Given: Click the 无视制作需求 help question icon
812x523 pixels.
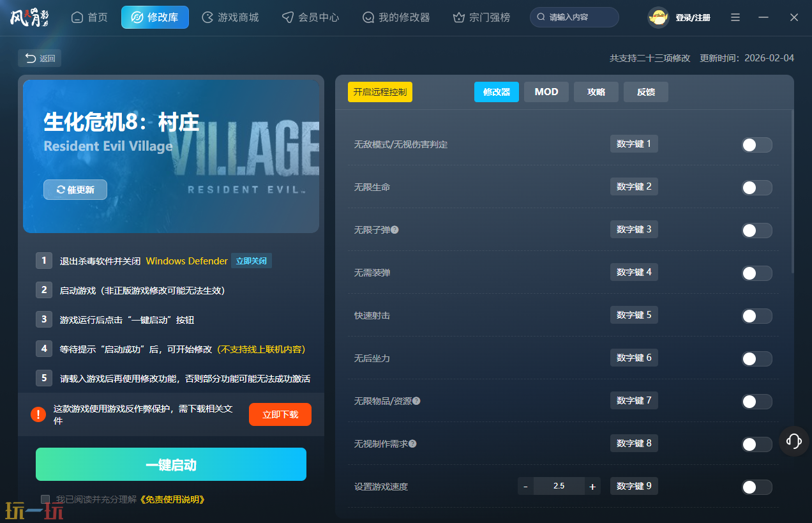Looking at the screenshot, I should 412,444.
